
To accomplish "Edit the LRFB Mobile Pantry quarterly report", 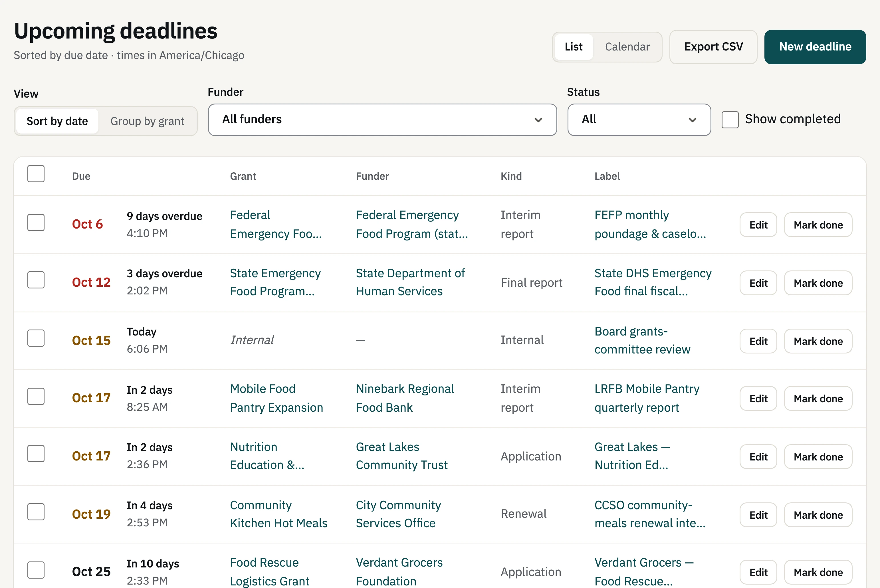I will 758,398.
